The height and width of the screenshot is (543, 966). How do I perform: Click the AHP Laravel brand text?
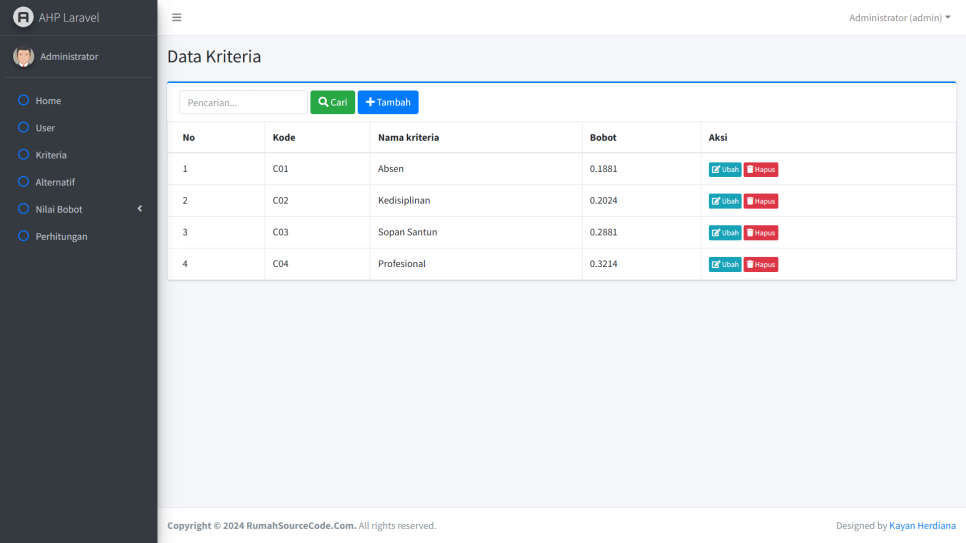[x=69, y=17]
